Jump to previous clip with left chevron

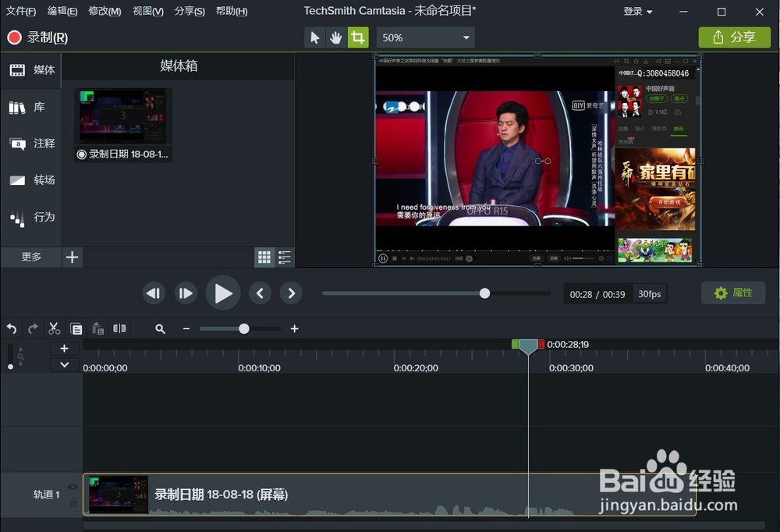pyautogui.click(x=260, y=293)
